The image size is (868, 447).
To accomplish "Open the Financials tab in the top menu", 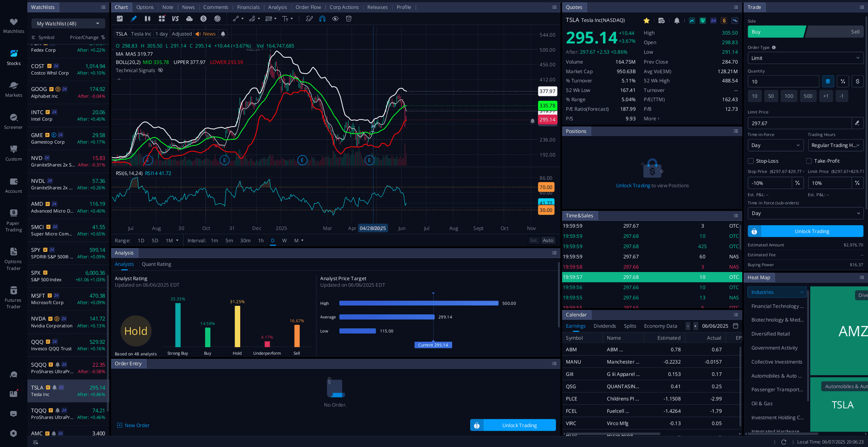I will point(248,7).
